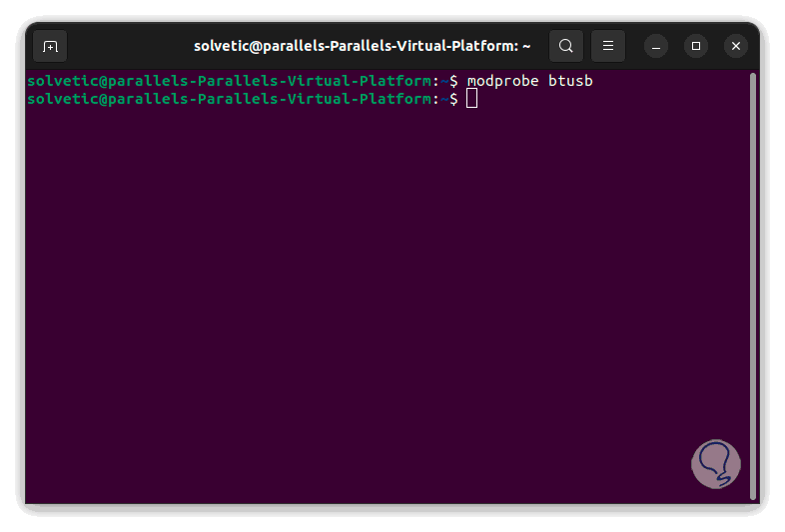Open a new terminal tab
Viewport: 785px width, 532px height.
tap(50, 46)
